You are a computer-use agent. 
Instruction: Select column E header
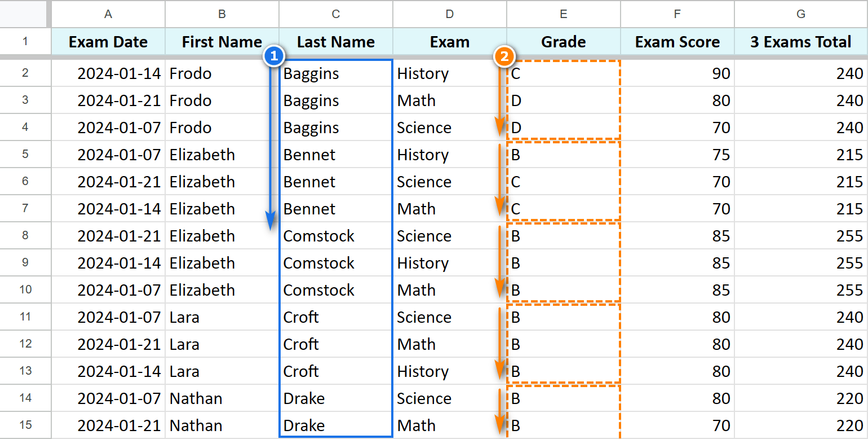[564, 14]
